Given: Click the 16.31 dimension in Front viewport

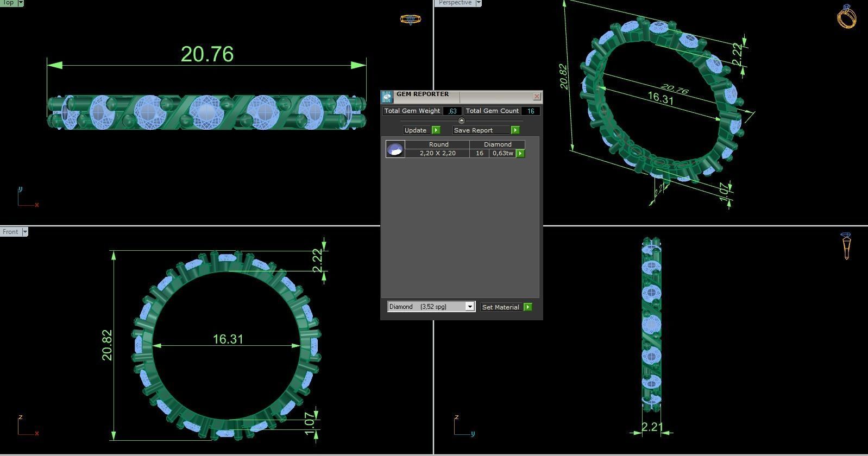Looking at the screenshot, I should click(x=228, y=339).
